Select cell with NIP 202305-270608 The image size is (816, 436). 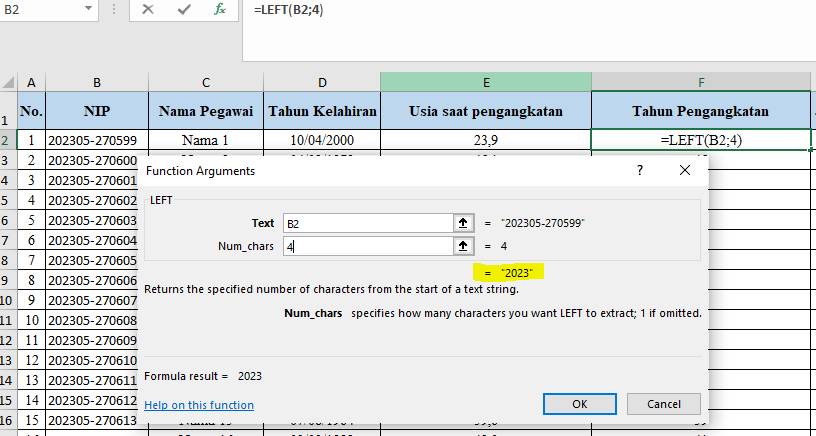tap(93, 320)
